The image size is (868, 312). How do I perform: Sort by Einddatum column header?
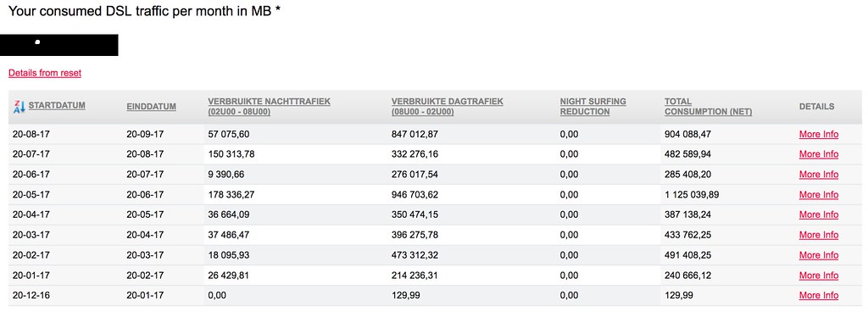coord(151,107)
